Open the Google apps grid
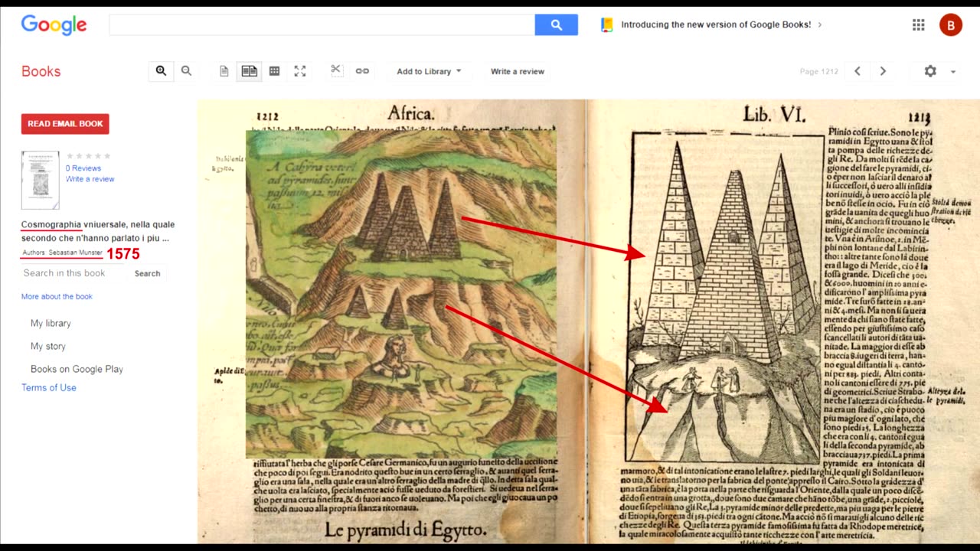 (919, 24)
